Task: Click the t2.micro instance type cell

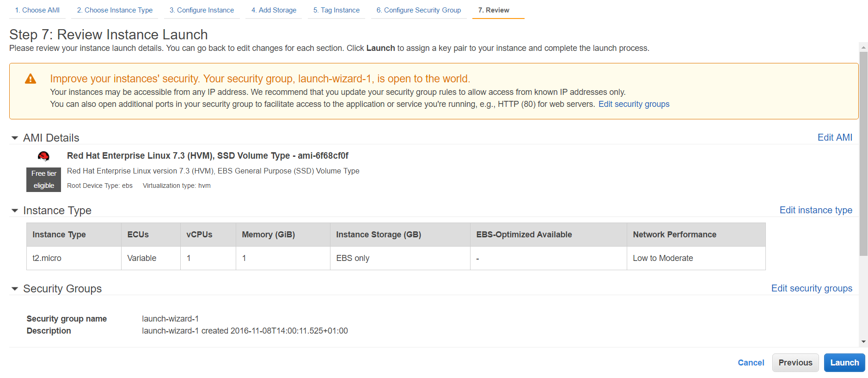Action: 74,258
